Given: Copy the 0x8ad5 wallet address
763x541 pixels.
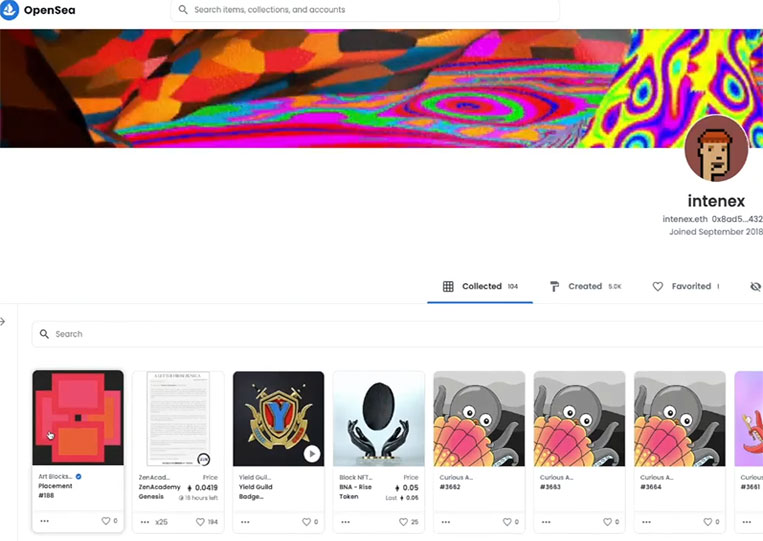Looking at the screenshot, I should [737, 219].
